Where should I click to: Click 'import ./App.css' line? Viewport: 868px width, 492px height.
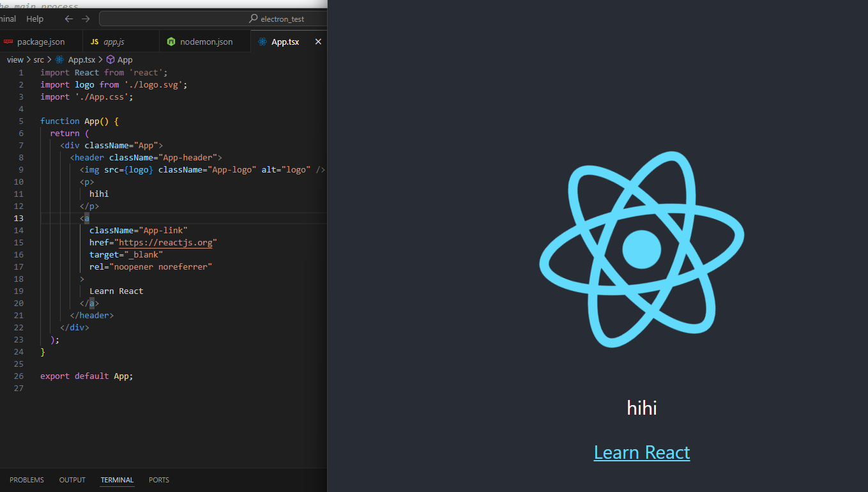coord(87,97)
